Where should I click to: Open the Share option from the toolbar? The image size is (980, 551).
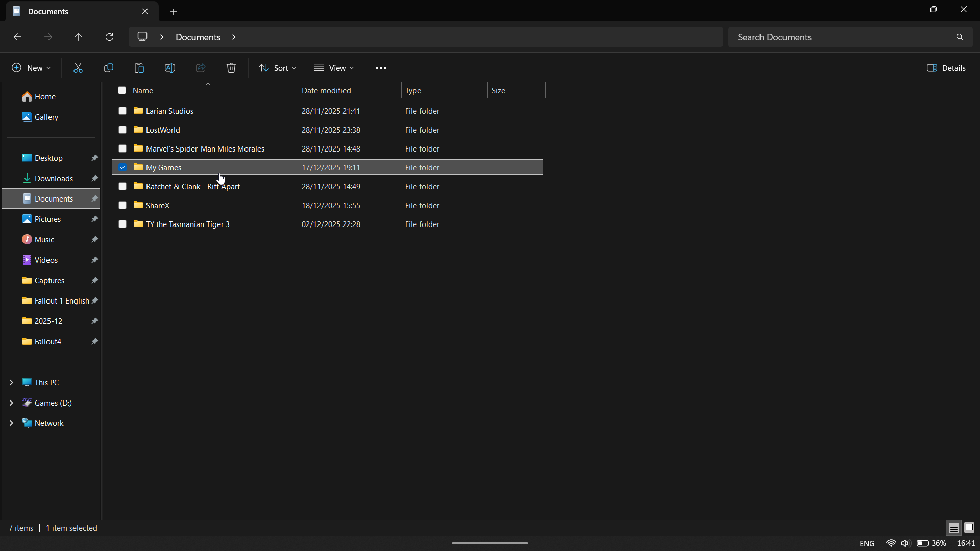[x=200, y=68]
